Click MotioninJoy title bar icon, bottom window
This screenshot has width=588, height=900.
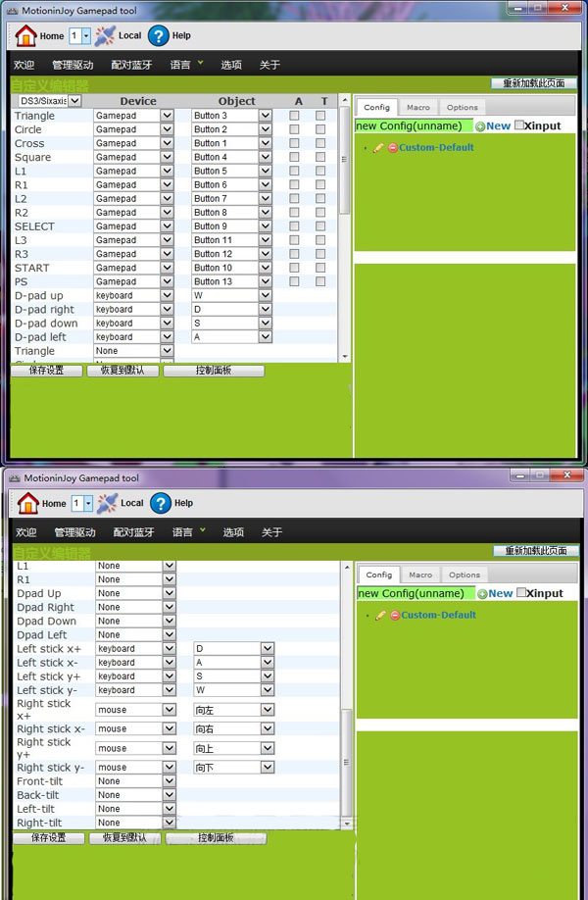(16, 478)
